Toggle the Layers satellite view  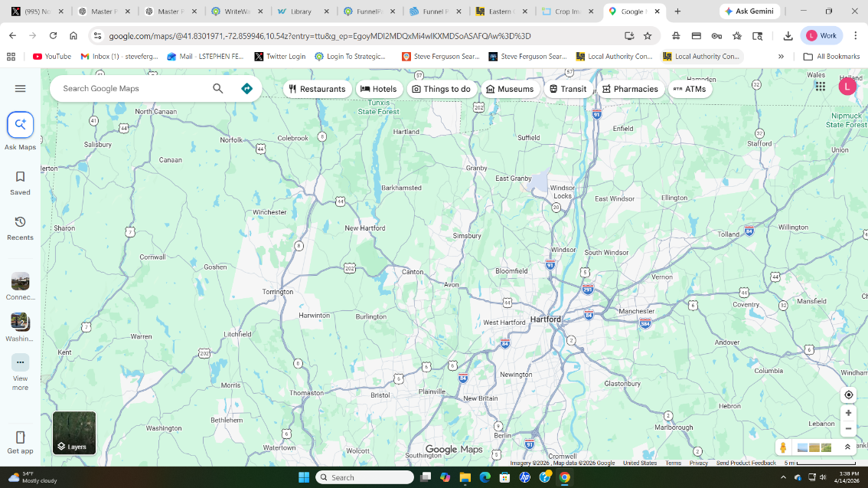pyautogui.click(x=74, y=433)
